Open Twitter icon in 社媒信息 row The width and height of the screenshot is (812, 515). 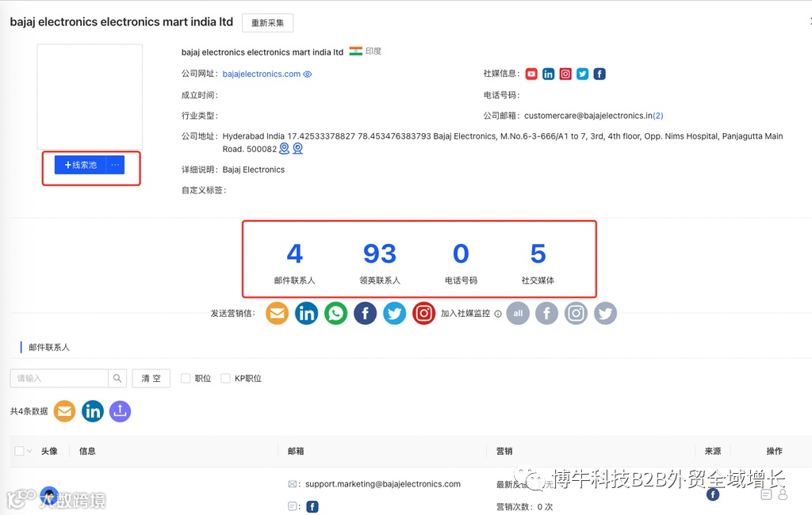pyautogui.click(x=583, y=74)
